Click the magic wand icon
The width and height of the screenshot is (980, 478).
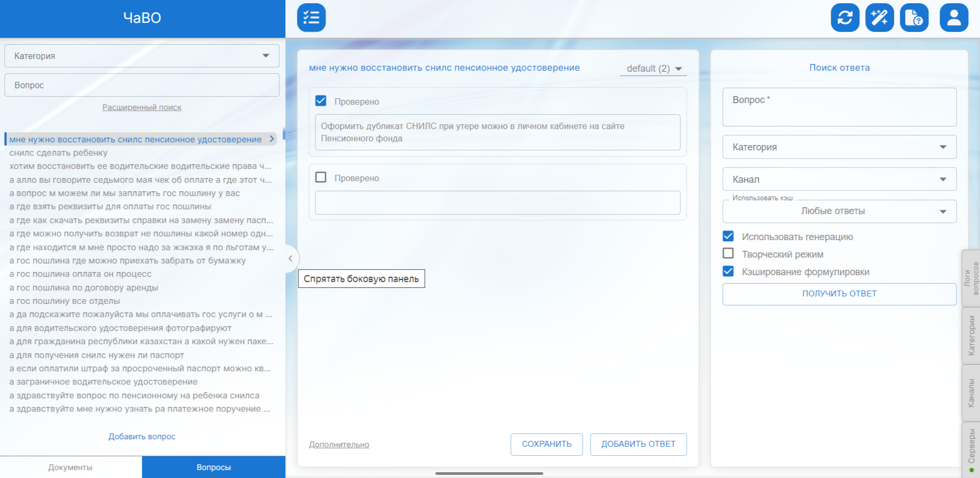click(x=879, y=18)
